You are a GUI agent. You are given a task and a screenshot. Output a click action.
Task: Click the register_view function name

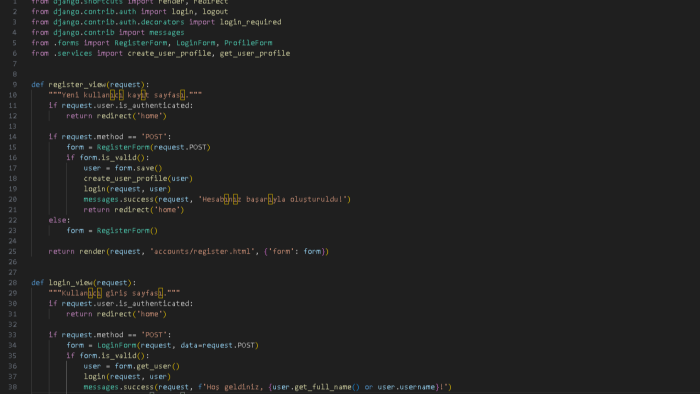point(77,84)
